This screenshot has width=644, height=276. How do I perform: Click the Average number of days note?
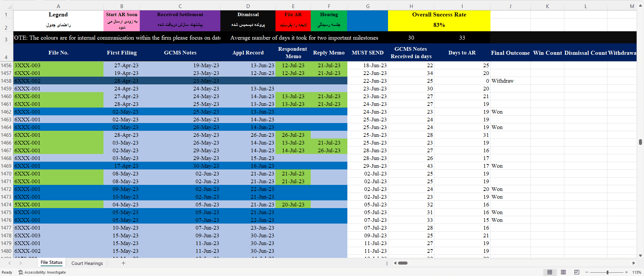click(x=304, y=38)
